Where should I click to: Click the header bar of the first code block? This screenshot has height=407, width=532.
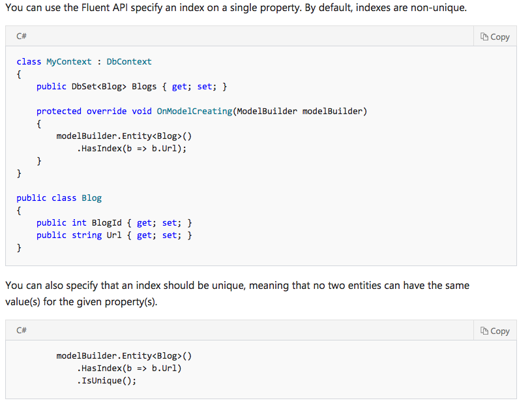click(x=261, y=36)
